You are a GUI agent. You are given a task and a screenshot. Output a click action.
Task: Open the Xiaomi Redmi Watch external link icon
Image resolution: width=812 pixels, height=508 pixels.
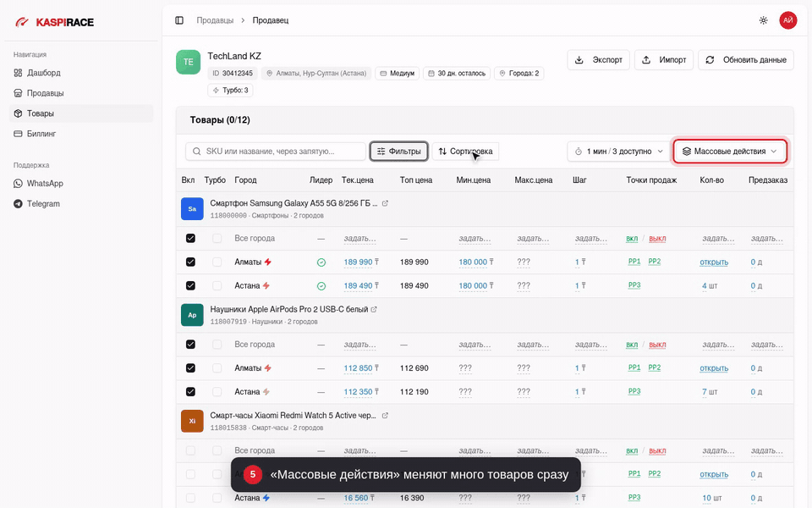(x=385, y=416)
